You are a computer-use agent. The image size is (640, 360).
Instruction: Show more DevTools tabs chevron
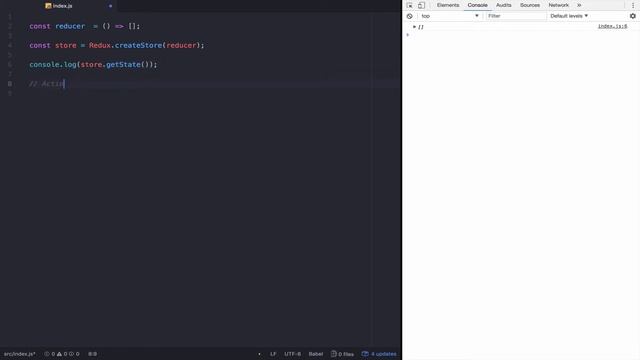[x=579, y=5]
